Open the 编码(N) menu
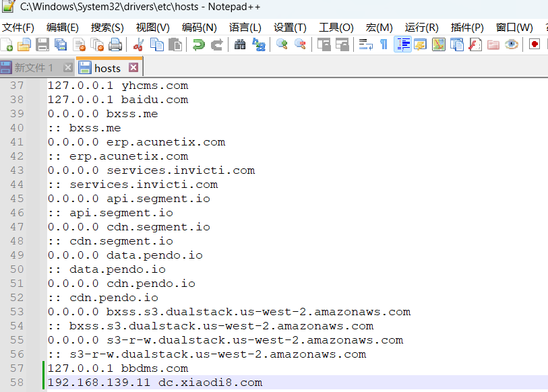 (200, 28)
